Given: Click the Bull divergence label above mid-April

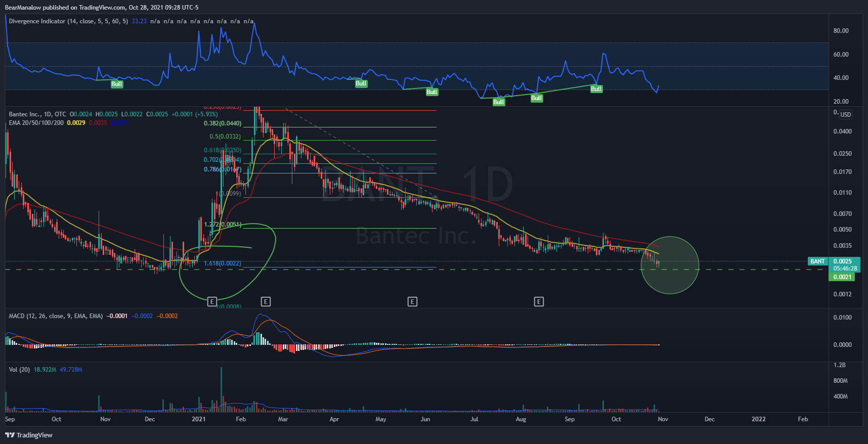Looking at the screenshot, I should coord(361,83).
